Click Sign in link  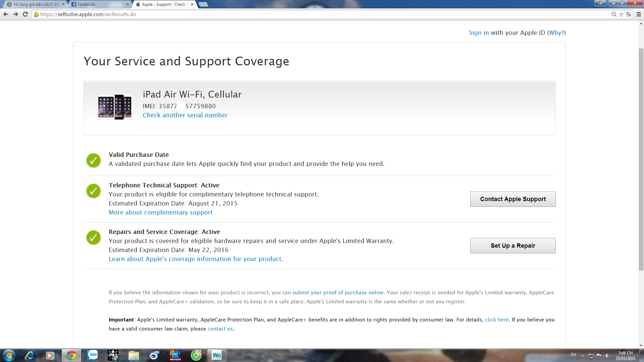click(479, 33)
